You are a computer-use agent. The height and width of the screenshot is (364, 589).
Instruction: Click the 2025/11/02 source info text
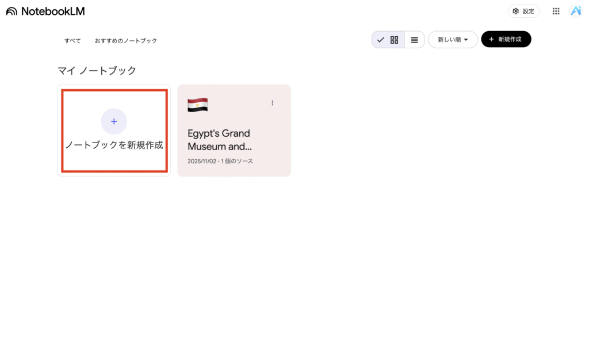point(220,161)
